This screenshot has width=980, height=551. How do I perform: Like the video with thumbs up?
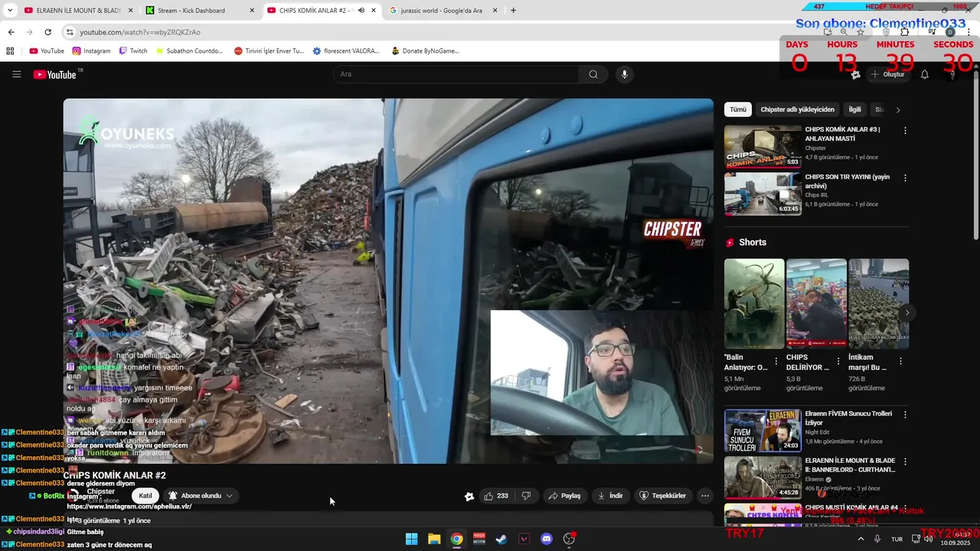tap(495, 496)
